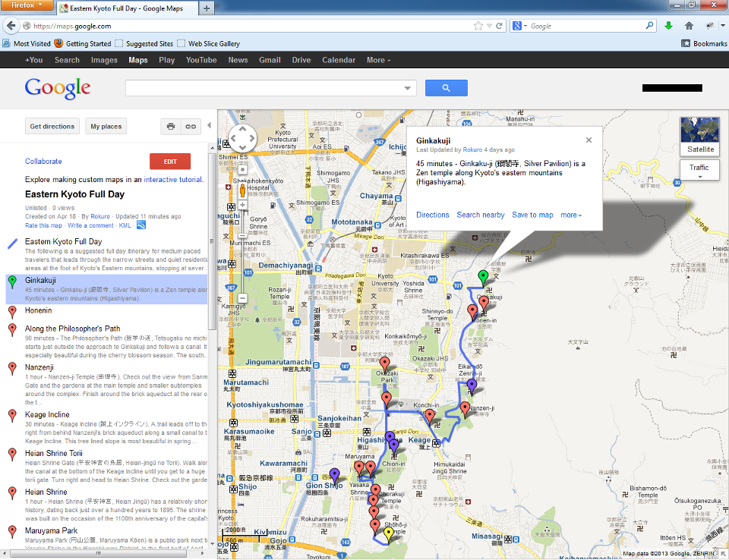Reload the page with the refresh icon
The height and width of the screenshot is (560, 729).
[x=500, y=26]
